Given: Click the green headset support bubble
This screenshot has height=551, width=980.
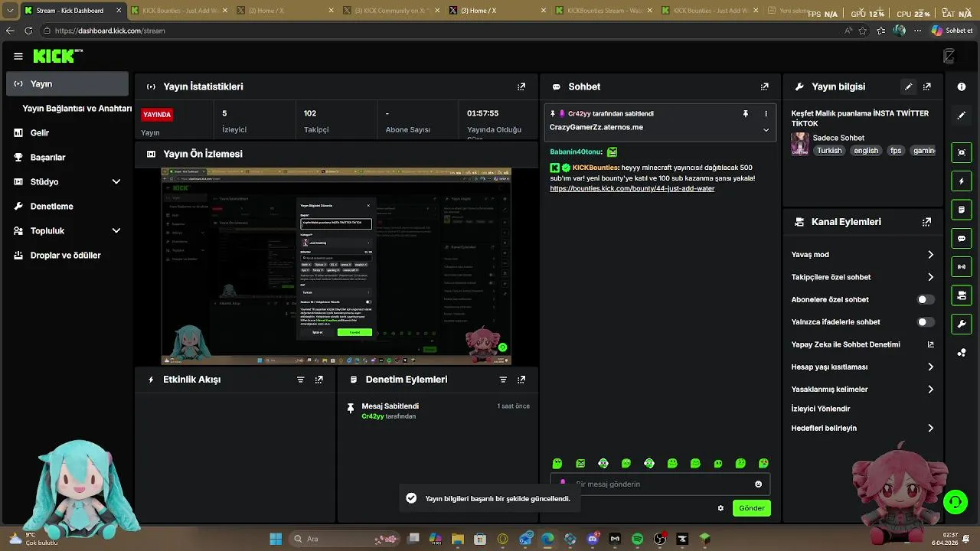Looking at the screenshot, I should click(955, 502).
